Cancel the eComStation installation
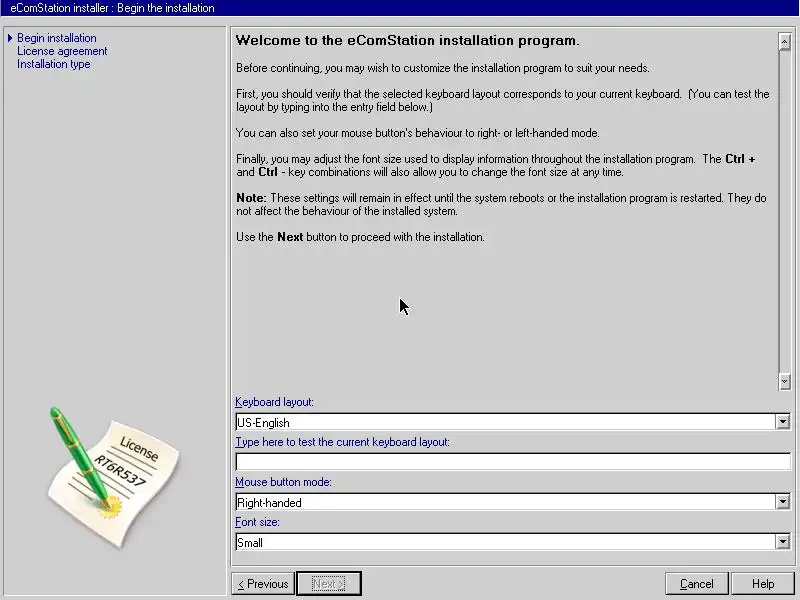800x600 pixels. (x=697, y=584)
